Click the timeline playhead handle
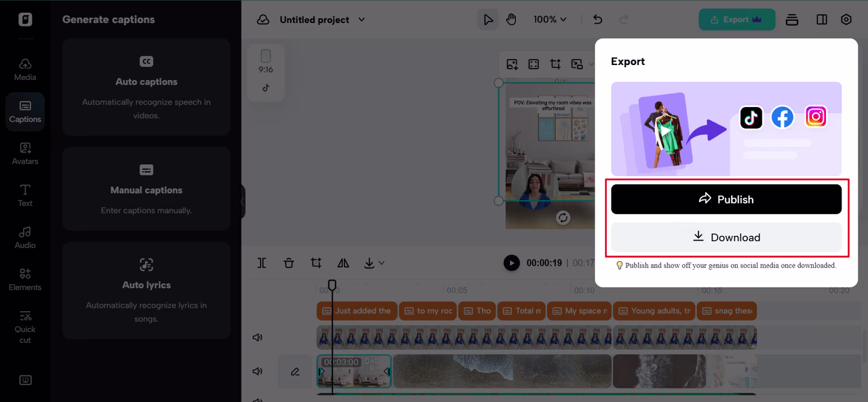The height and width of the screenshot is (402, 868). [332, 285]
